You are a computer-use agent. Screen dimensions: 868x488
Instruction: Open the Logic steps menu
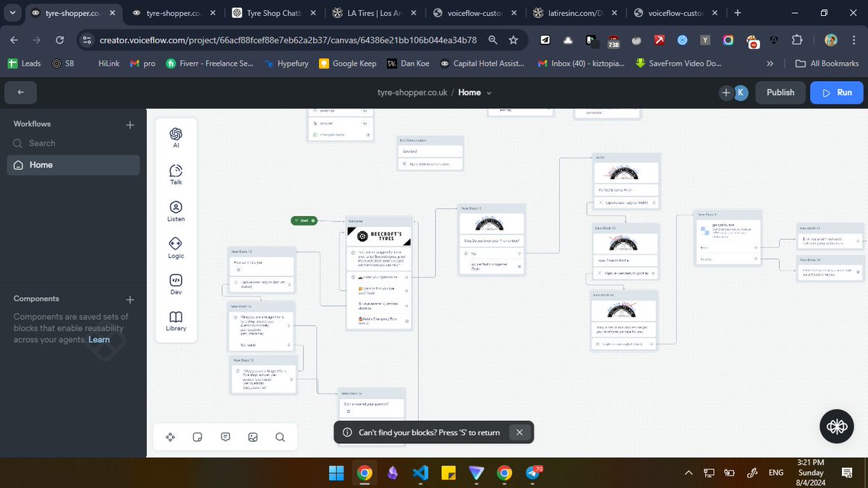click(176, 248)
